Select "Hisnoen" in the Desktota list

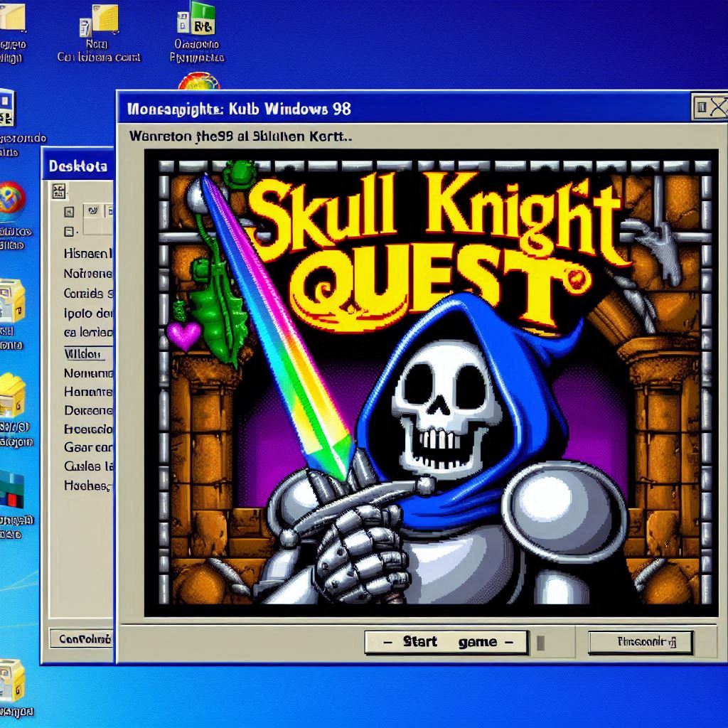(88, 254)
